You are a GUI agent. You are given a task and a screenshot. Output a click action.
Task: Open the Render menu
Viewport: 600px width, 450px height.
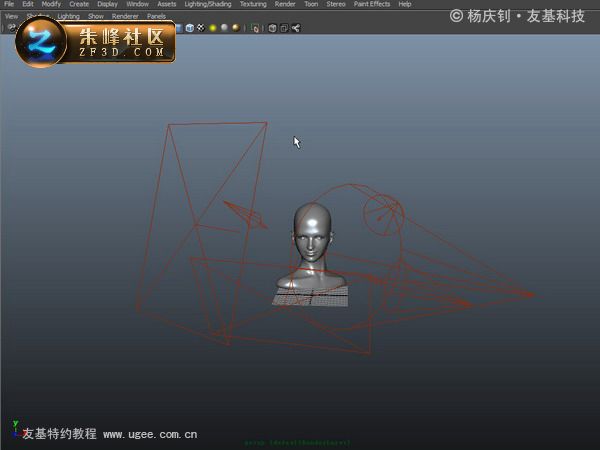click(285, 4)
